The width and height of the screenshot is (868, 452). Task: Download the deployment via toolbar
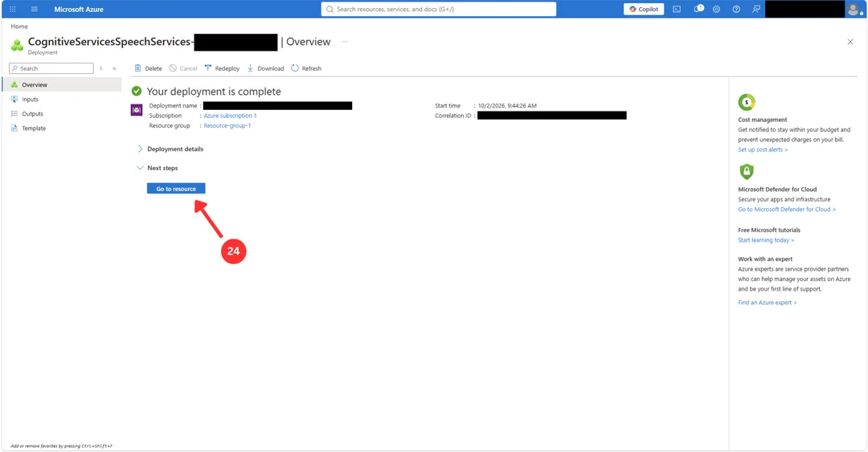pos(265,68)
